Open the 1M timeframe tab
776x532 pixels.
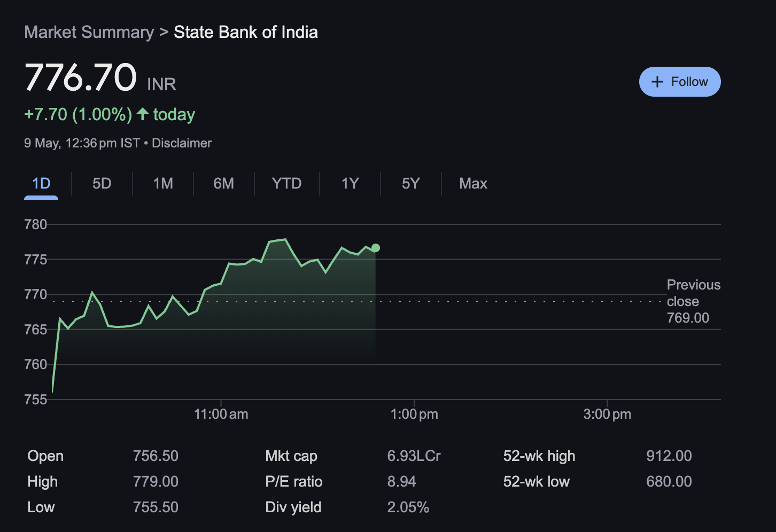[162, 183]
